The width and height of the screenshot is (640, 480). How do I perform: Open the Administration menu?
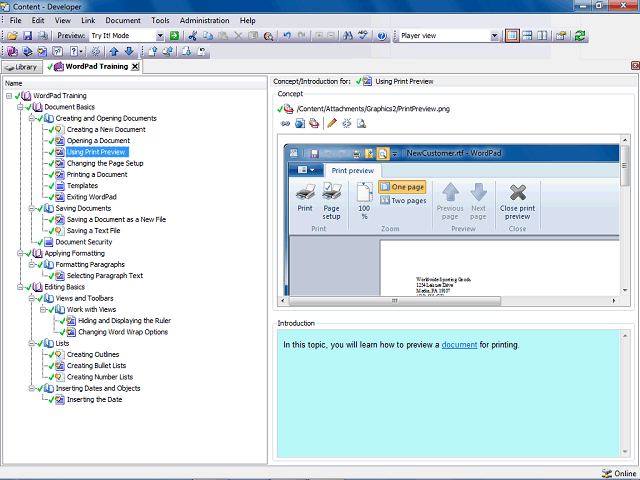coord(204,20)
